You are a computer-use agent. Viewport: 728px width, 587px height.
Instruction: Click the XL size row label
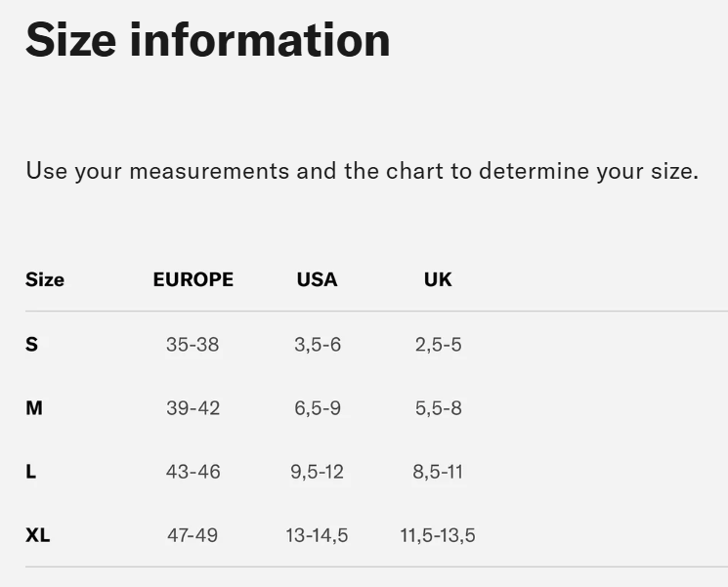click(x=38, y=535)
